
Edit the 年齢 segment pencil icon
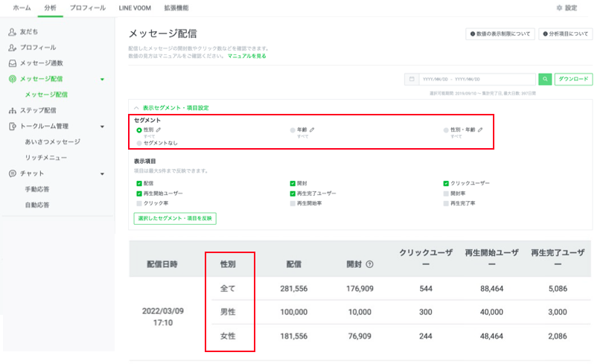pos(312,130)
